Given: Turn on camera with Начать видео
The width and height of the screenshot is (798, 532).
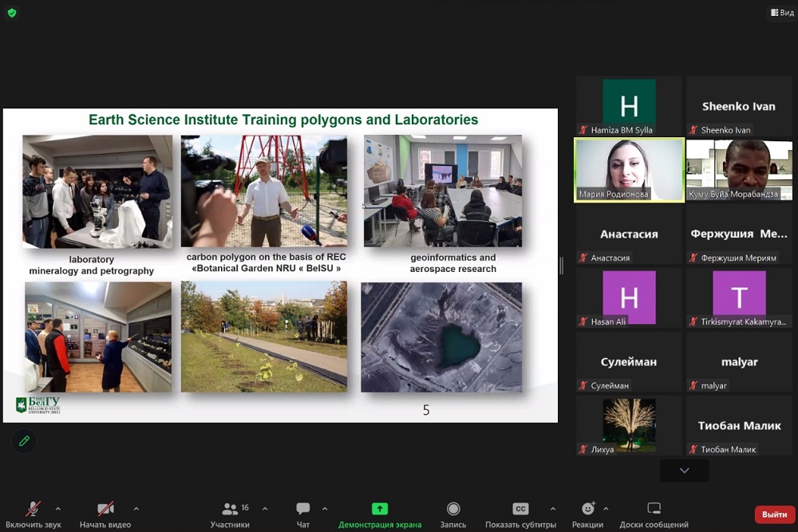Looking at the screenshot, I should click(105, 514).
